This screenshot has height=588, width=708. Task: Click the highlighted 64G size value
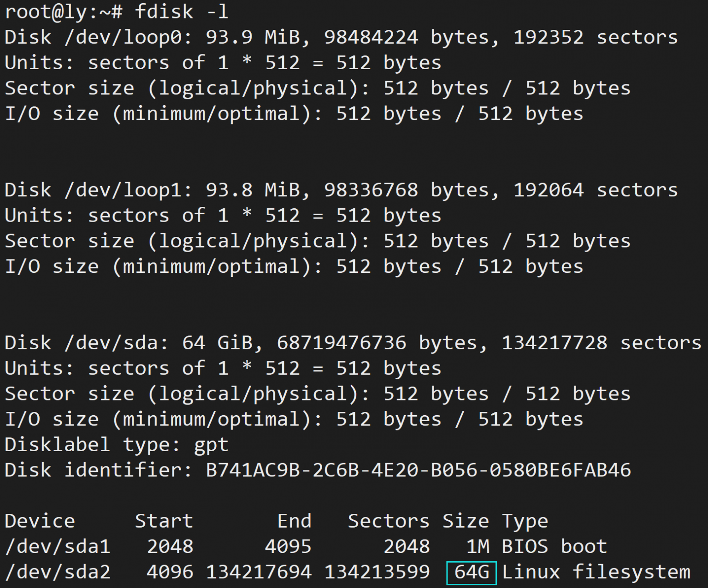pyautogui.click(x=471, y=573)
